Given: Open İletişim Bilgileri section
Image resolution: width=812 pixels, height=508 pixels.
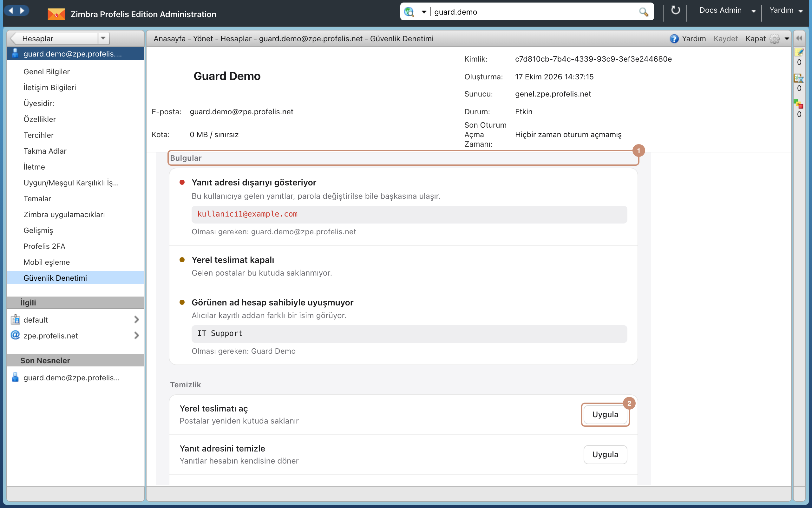Looking at the screenshot, I should click(x=50, y=87).
